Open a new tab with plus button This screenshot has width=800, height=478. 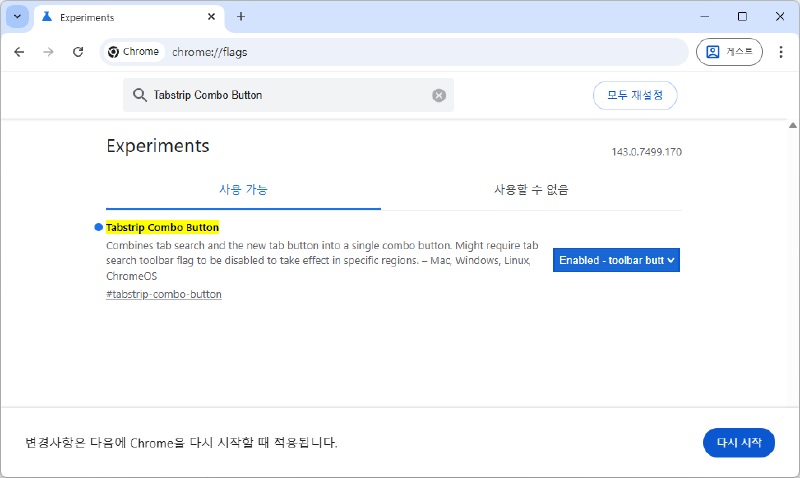click(x=241, y=17)
